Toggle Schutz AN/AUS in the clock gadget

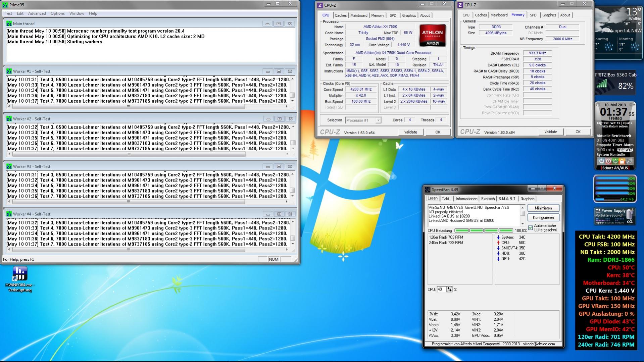(615, 168)
